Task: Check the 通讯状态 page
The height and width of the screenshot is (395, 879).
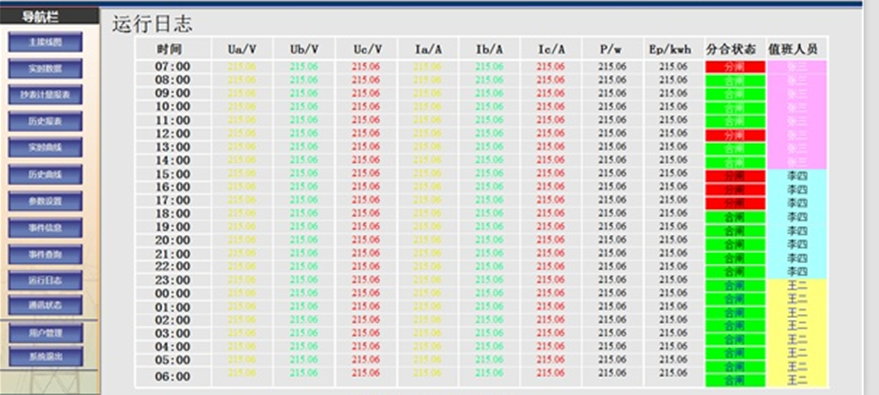Action: (x=45, y=305)
